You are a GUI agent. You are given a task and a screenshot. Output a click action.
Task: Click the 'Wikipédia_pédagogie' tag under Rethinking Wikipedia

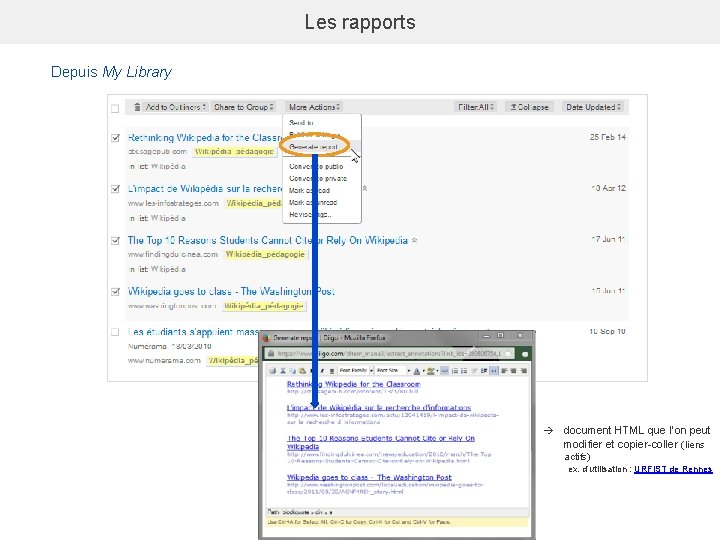point(234,152)
